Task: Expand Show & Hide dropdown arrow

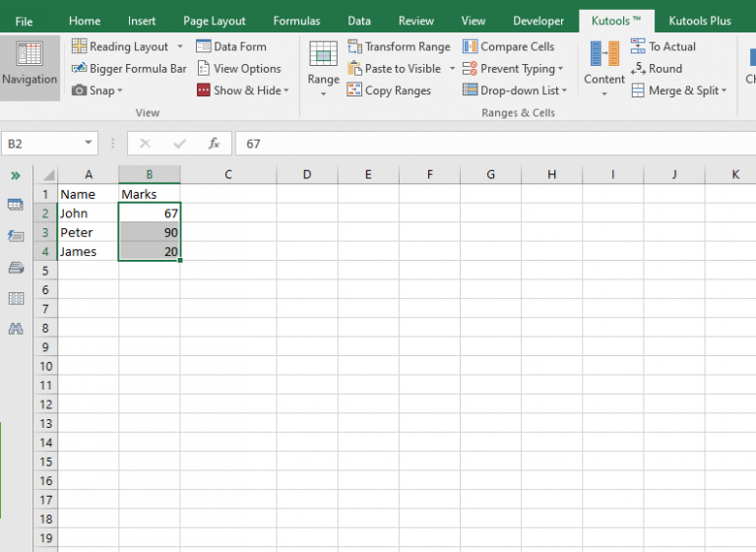Action: [x=285, y=91]
